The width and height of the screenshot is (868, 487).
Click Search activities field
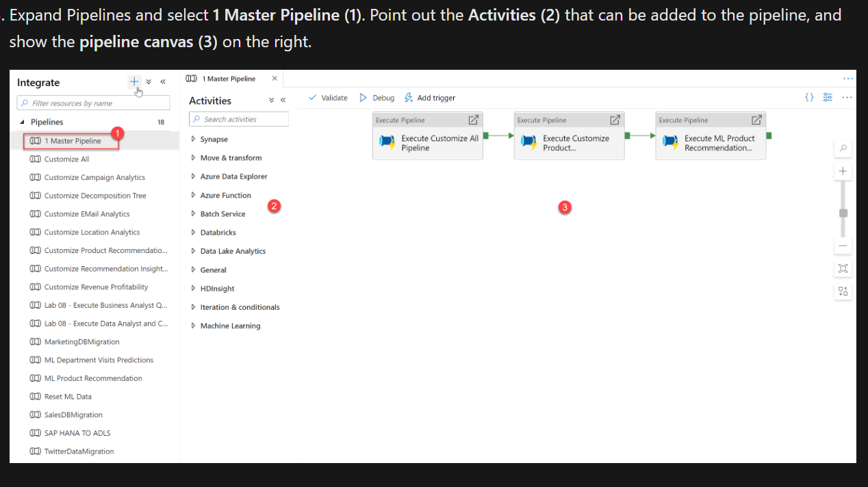pos(239,119)
